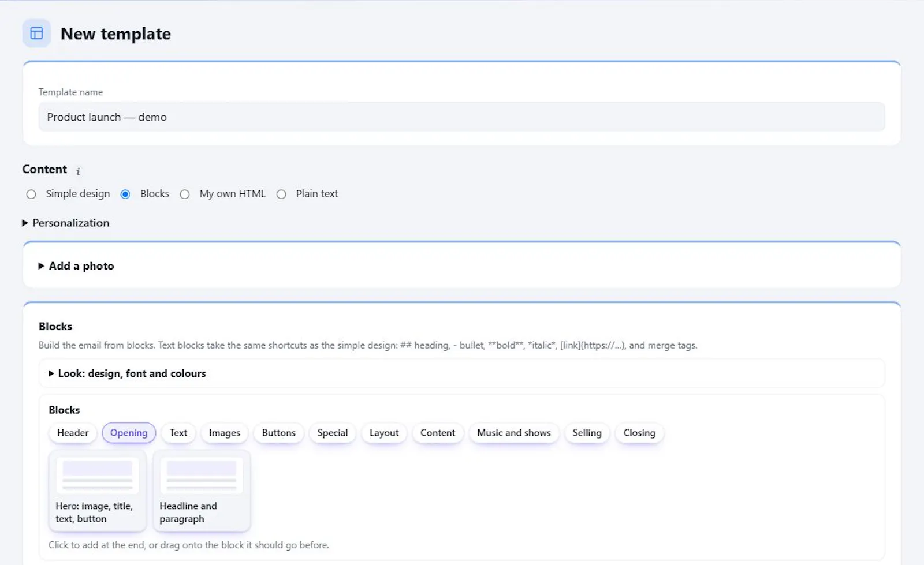924x565 pixels.
Task: Open the Images blocks tab
Action: tap(225, 433)
